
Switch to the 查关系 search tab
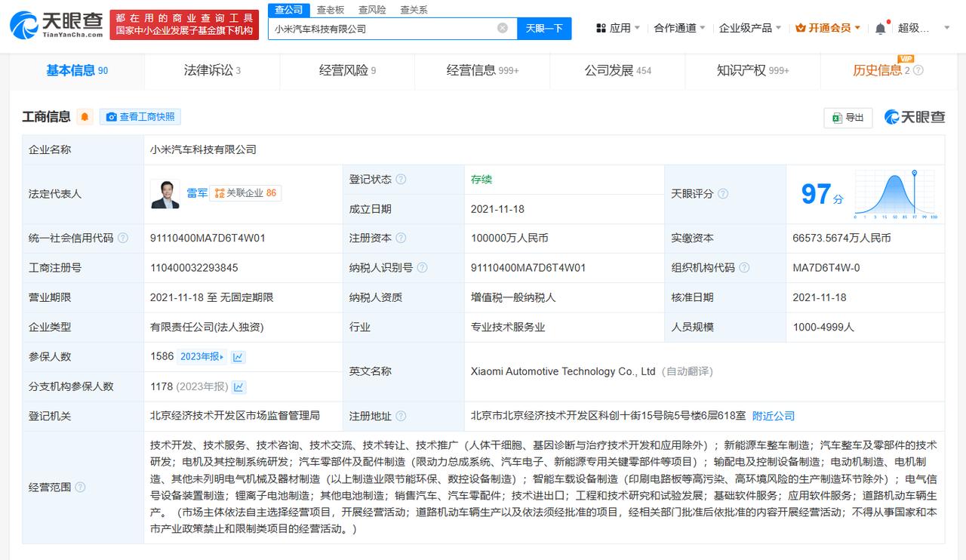click(x=414, y=10)
